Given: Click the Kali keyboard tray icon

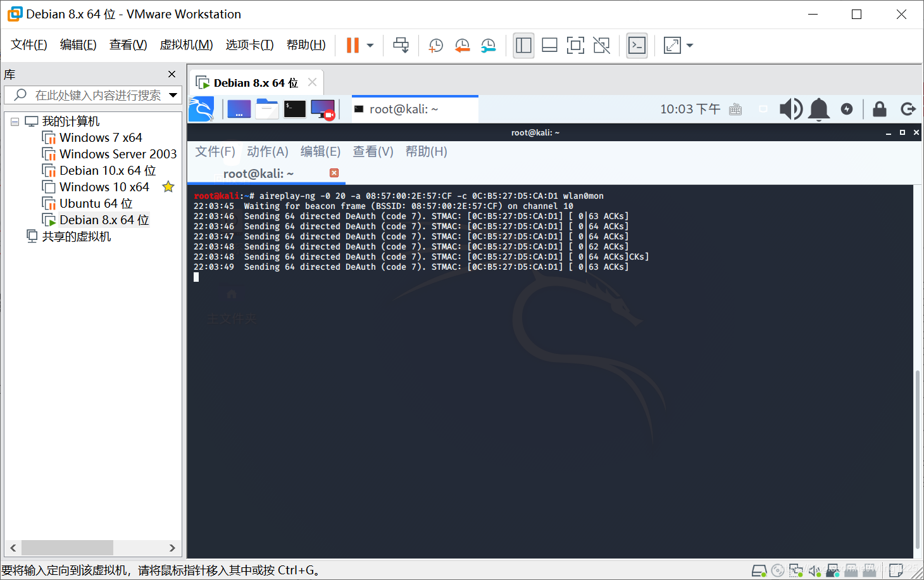Looking at the screenshot, I should [x=735, y=109].
